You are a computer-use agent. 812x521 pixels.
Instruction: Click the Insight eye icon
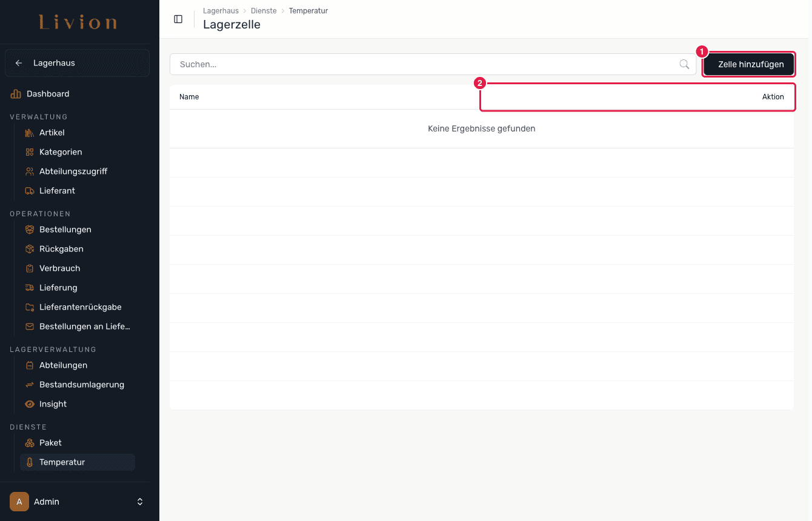coord(30,404)
